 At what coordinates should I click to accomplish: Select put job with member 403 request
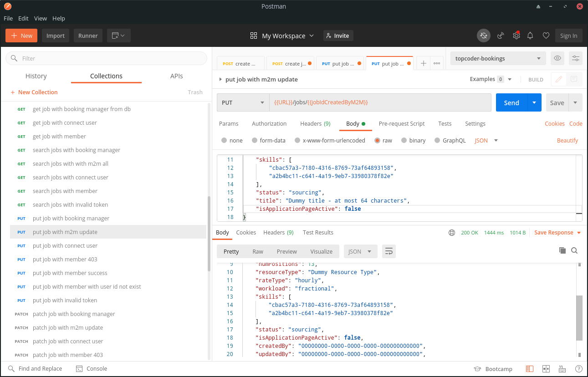tap(108, 259)
